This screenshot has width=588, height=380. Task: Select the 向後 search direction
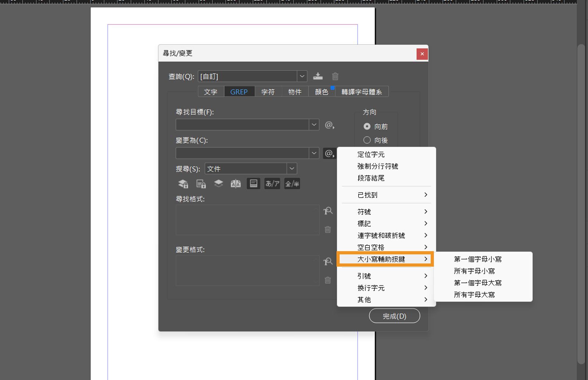tap(367, 140)
